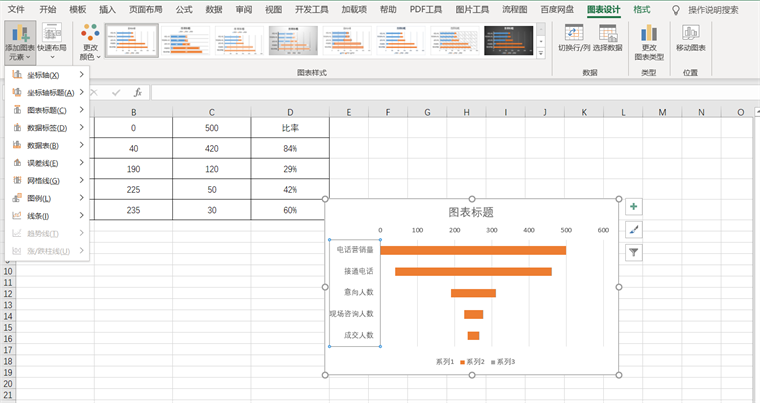Click Change Chart Type (更改图表类型) icon

click(649, 40)
